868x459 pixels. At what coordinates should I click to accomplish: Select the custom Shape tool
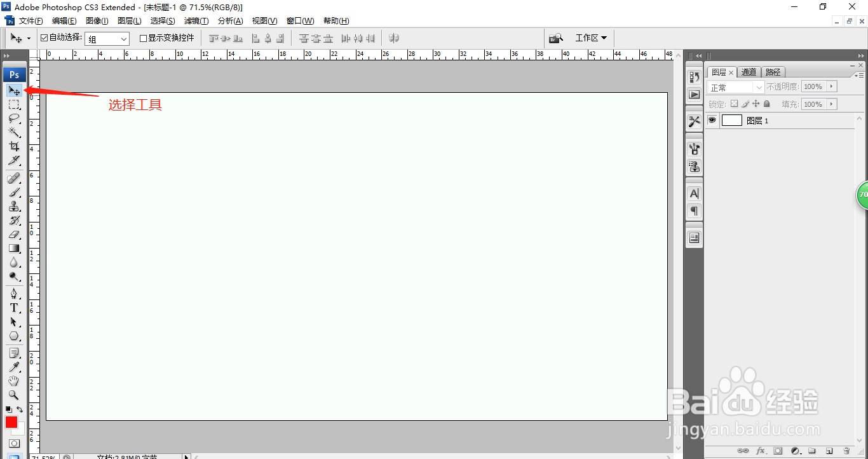point(14,336)
